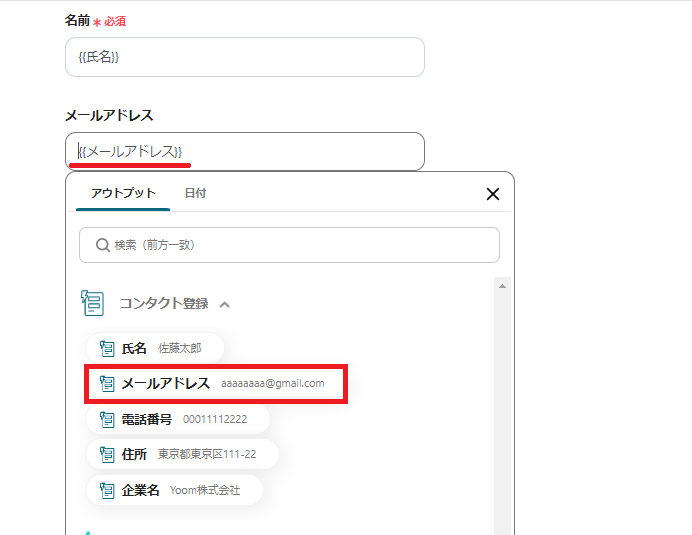Image resolution: width=692 pixels, height=535 pixels.
Task: Click the form icon beside 住所
Action: tap(107, 455)
